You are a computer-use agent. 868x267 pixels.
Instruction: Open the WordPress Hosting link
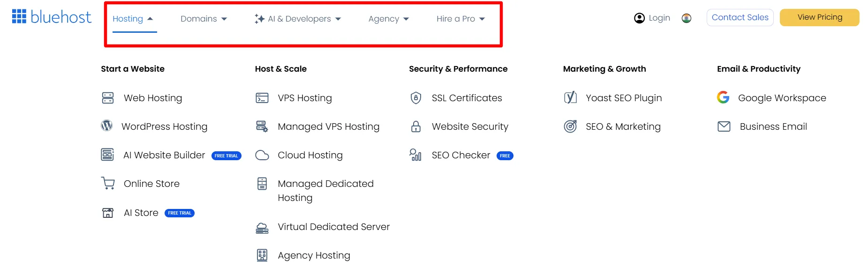(164, 126)
